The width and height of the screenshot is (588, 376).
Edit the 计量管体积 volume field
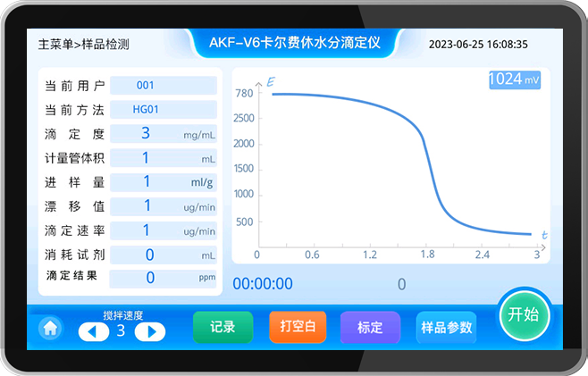pyautogui.click(x=163, y=158)
